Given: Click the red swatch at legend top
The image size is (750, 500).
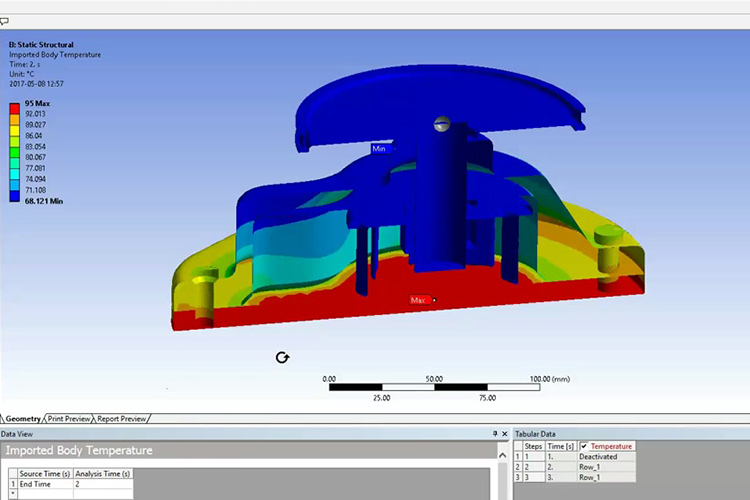Looking at the screenshot, I should tap(15, 108).
